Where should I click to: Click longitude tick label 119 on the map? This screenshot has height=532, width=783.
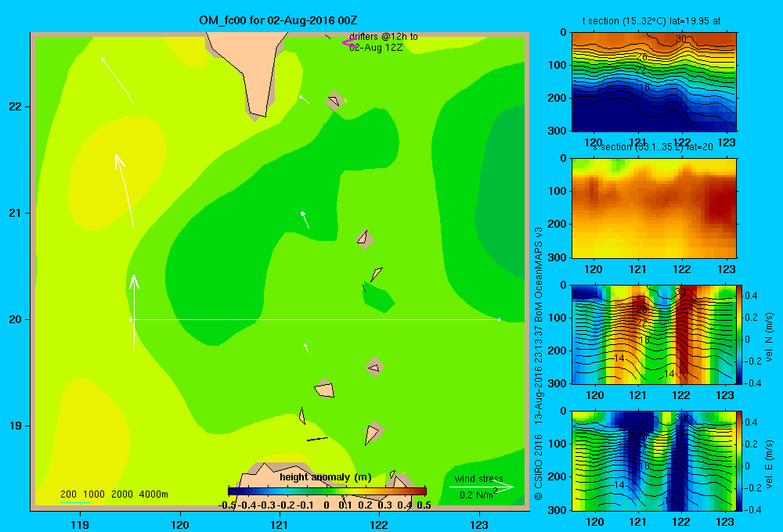tap(80, 524)
